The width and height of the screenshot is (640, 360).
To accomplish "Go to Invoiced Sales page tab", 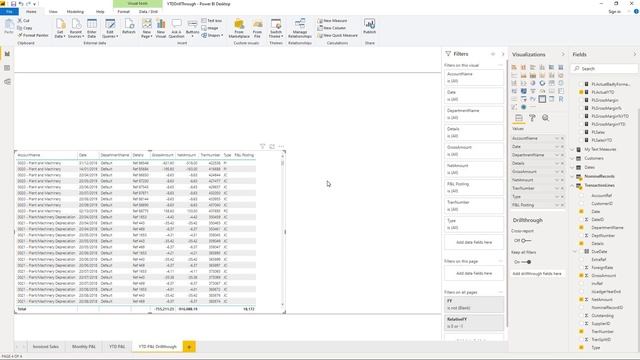I will click(46, 347).
